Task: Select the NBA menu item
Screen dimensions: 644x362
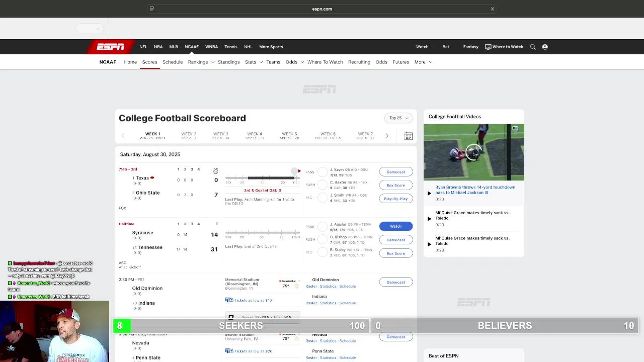Action: coord(158,47)
